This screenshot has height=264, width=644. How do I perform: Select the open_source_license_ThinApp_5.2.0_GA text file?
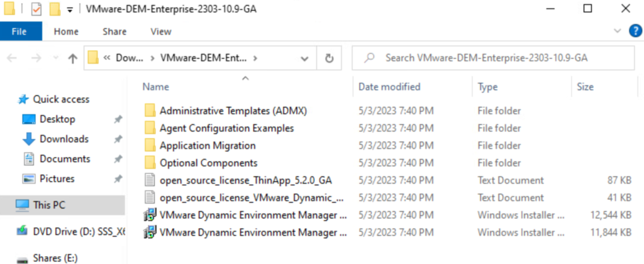point(245,180)
